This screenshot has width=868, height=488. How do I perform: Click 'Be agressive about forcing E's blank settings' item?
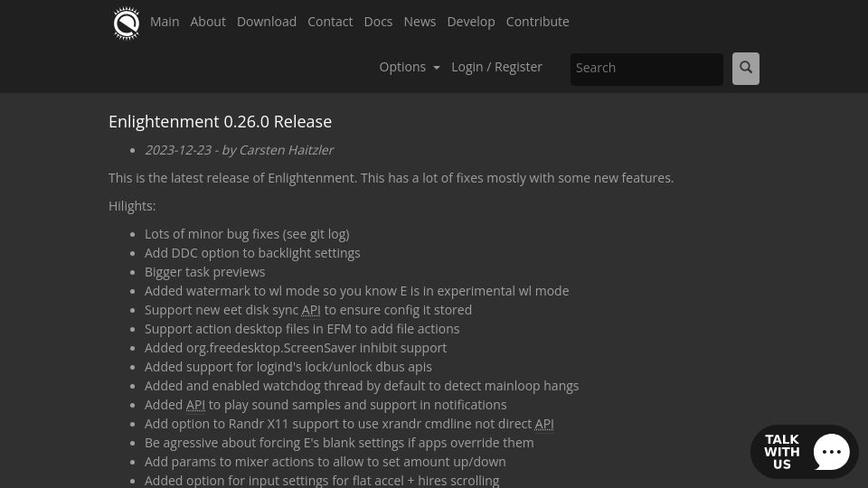(339, 443)
